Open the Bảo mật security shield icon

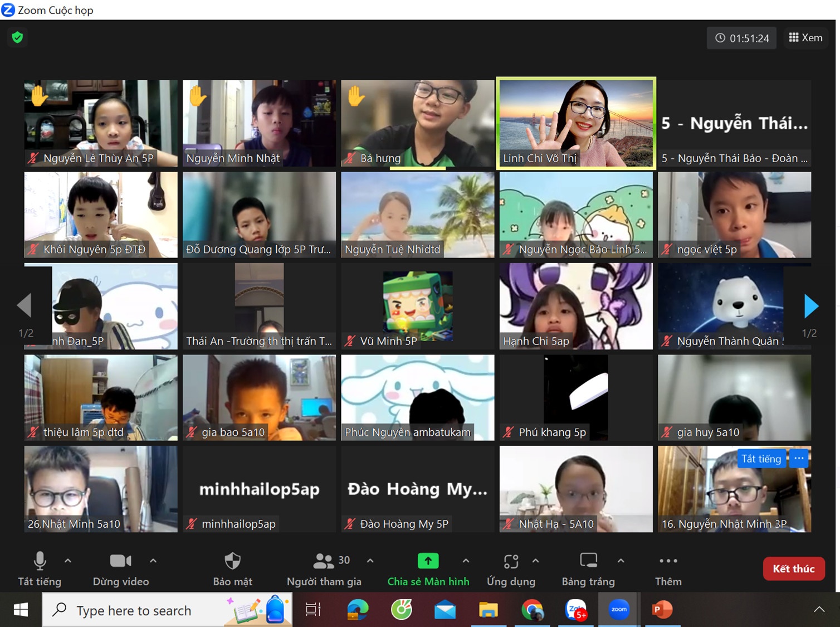[232, 561]
